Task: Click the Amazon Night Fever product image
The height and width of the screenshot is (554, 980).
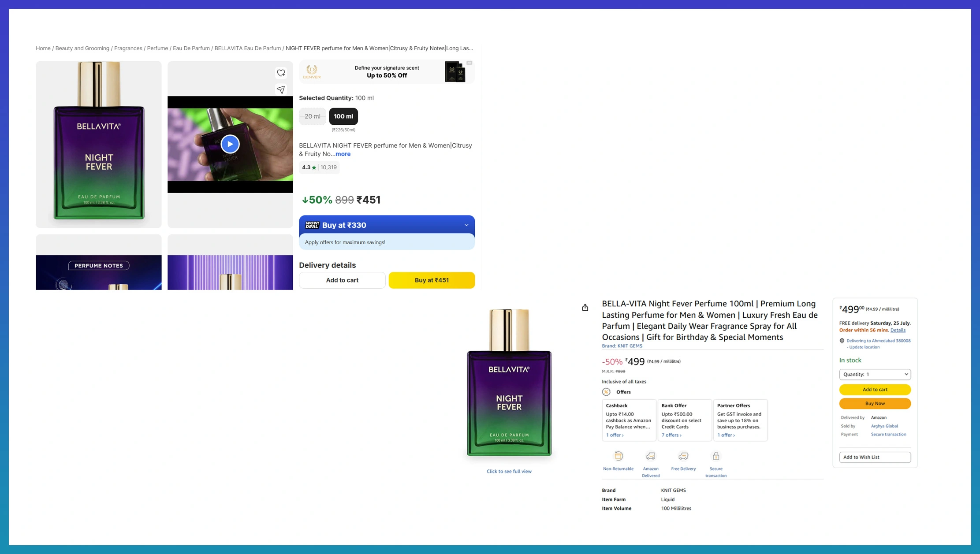Action: [x=509, y=383]
